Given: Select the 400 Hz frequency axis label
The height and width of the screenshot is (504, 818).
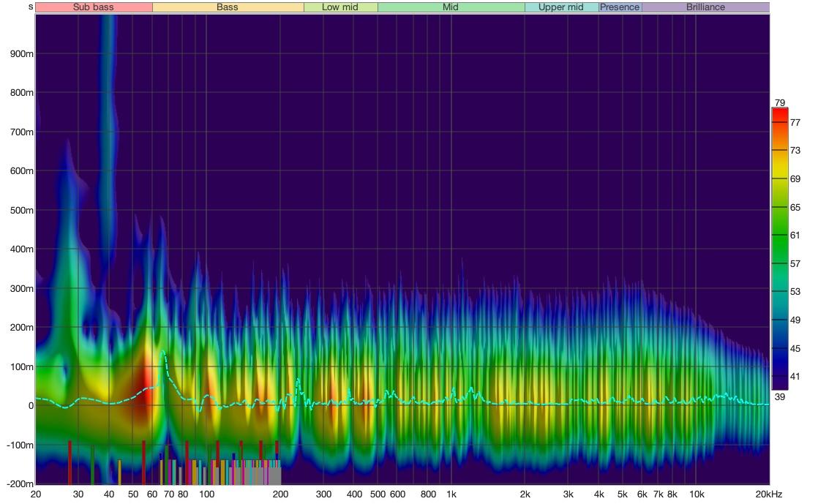Looking at the screenshot, I should click(x=354, y=494).
